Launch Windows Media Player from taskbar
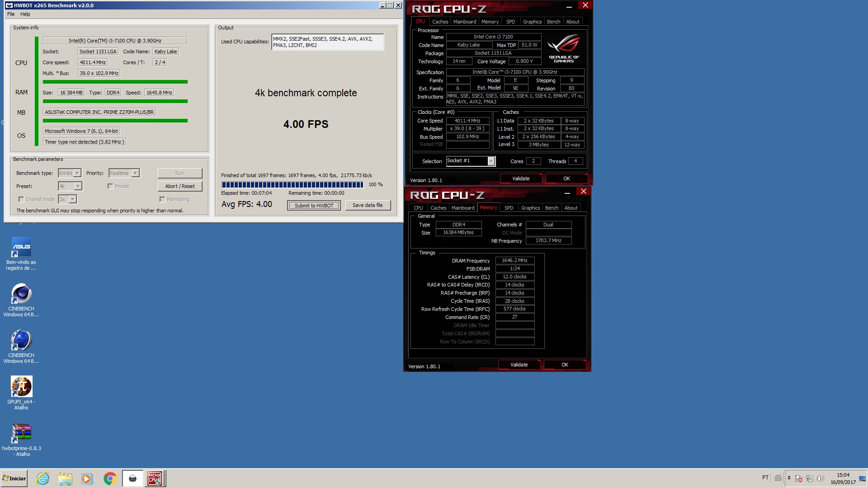The image size is (868, 488). 87,479
